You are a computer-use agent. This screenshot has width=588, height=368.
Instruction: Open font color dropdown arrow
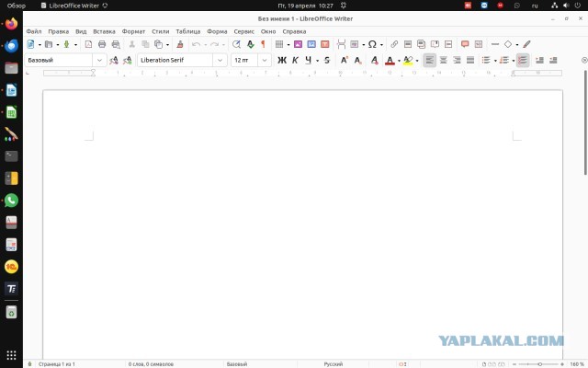[399, 61]
